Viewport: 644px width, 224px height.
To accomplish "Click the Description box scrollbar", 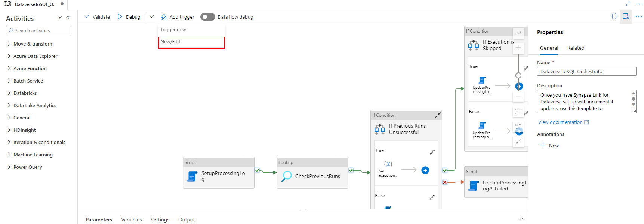I will click(x=634, y=99).
